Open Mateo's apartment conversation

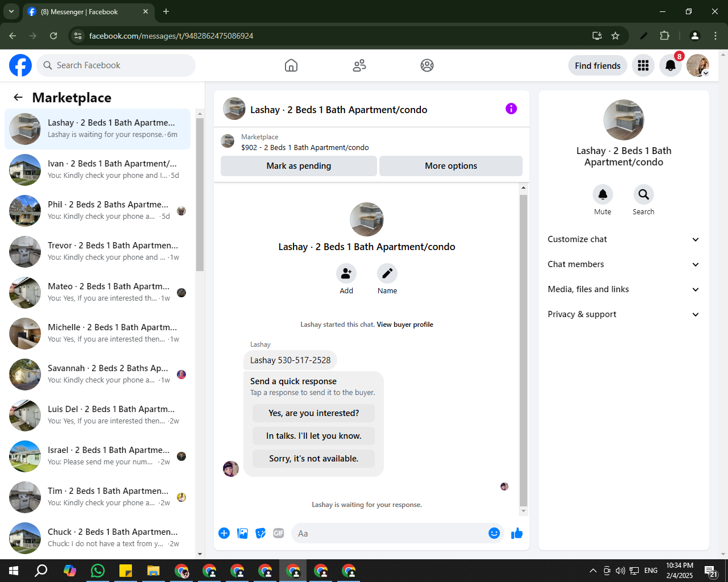coord(98,293)
